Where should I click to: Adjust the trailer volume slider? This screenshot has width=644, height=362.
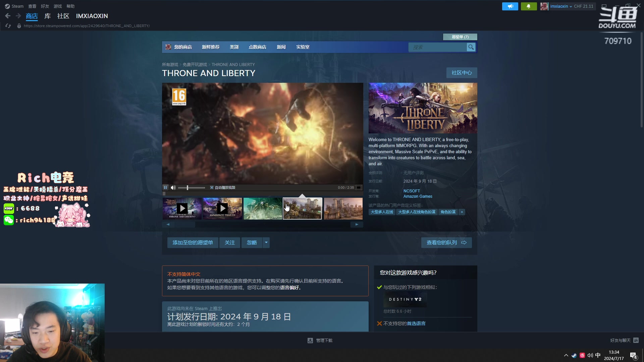[x=191, y=188]
